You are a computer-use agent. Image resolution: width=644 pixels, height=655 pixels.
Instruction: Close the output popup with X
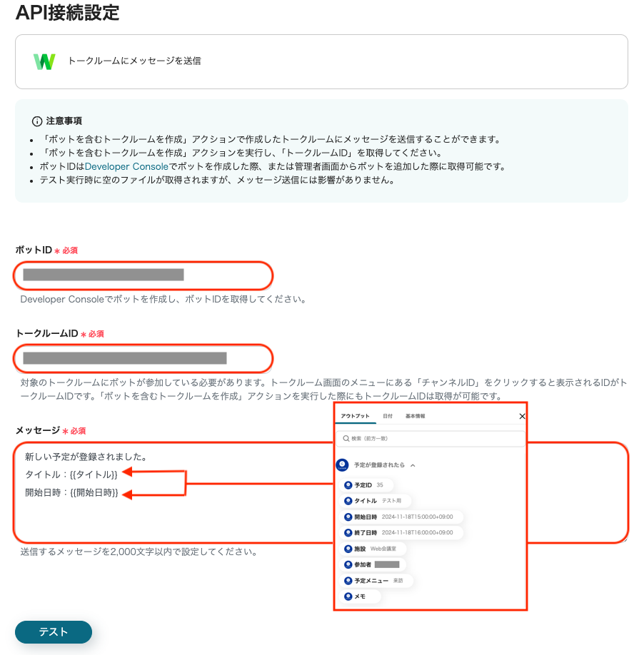click(522, 416)
